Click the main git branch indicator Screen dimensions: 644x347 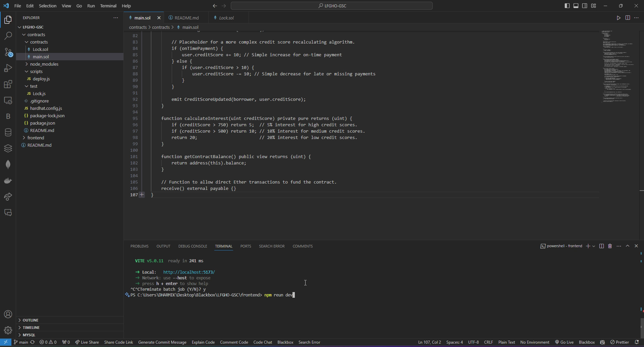point(21,342)
